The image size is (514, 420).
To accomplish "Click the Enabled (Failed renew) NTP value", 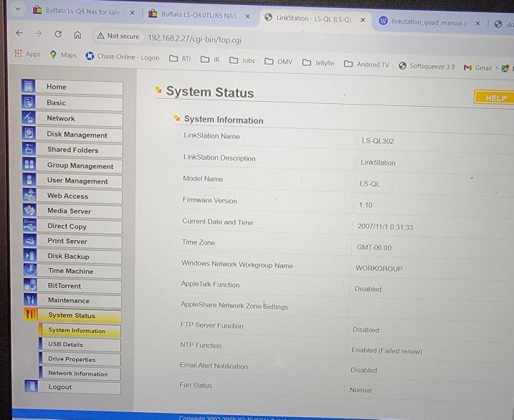I will [x=386, y=350].
